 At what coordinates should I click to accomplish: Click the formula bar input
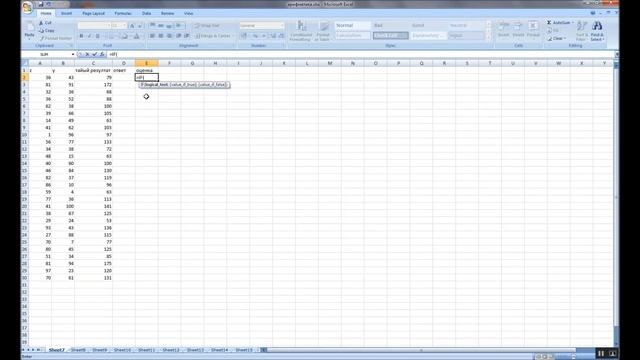360,54
